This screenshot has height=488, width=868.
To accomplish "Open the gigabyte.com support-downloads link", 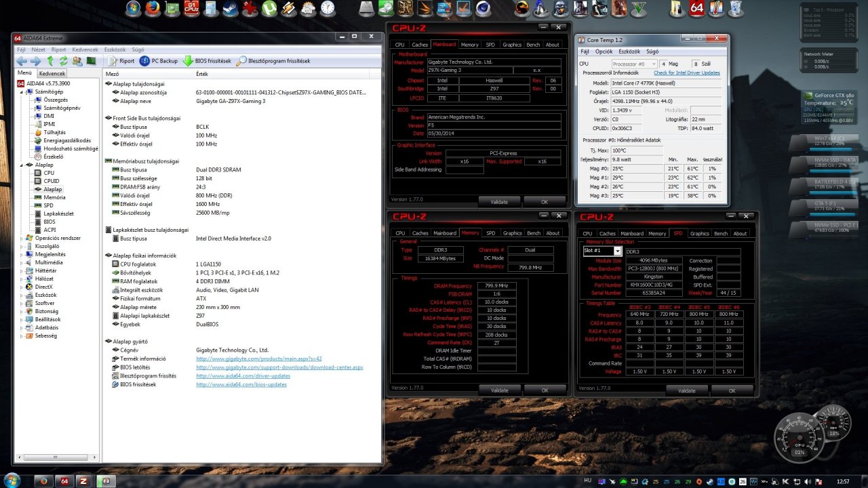I will [279, 367].
